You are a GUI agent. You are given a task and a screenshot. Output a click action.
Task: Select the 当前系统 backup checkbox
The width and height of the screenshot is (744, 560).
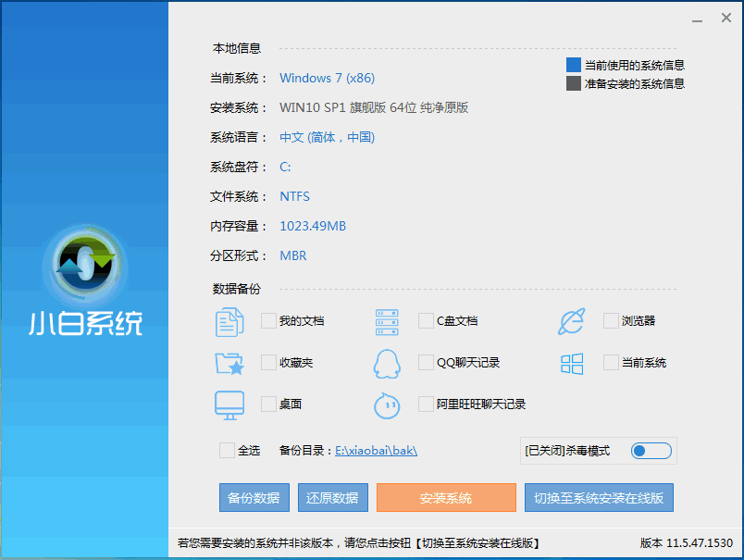(x=611, y=363)
